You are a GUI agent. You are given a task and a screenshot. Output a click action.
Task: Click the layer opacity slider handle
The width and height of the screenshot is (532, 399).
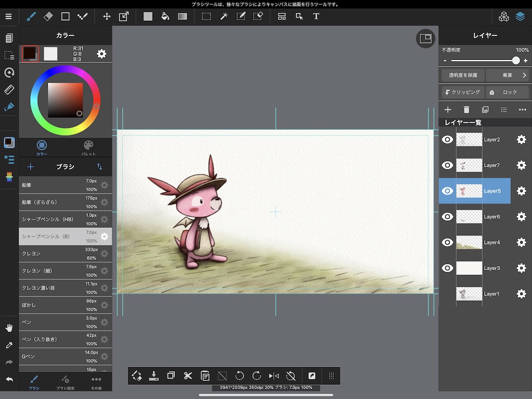516,61
